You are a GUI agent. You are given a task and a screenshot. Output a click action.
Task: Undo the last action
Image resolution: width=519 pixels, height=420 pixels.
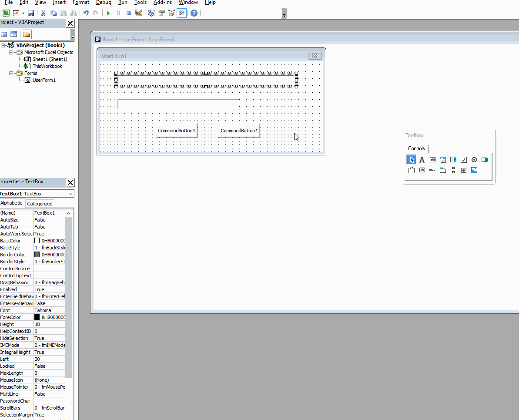(86, 13)
